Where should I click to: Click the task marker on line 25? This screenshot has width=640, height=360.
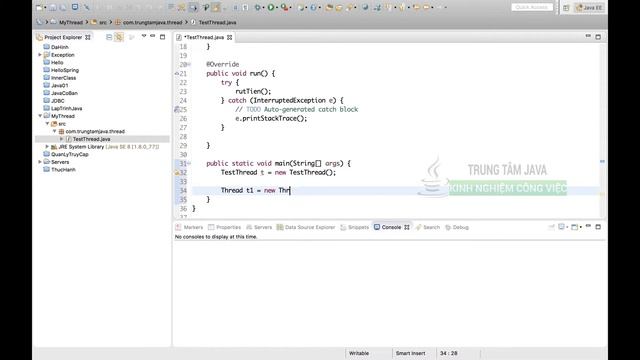click(177, 109)
